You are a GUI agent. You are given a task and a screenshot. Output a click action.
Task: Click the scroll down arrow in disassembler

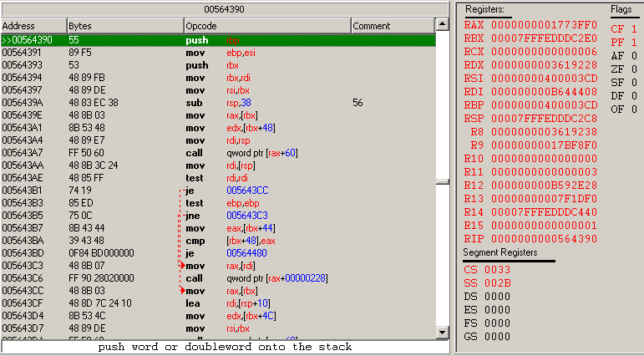(444, 333)
